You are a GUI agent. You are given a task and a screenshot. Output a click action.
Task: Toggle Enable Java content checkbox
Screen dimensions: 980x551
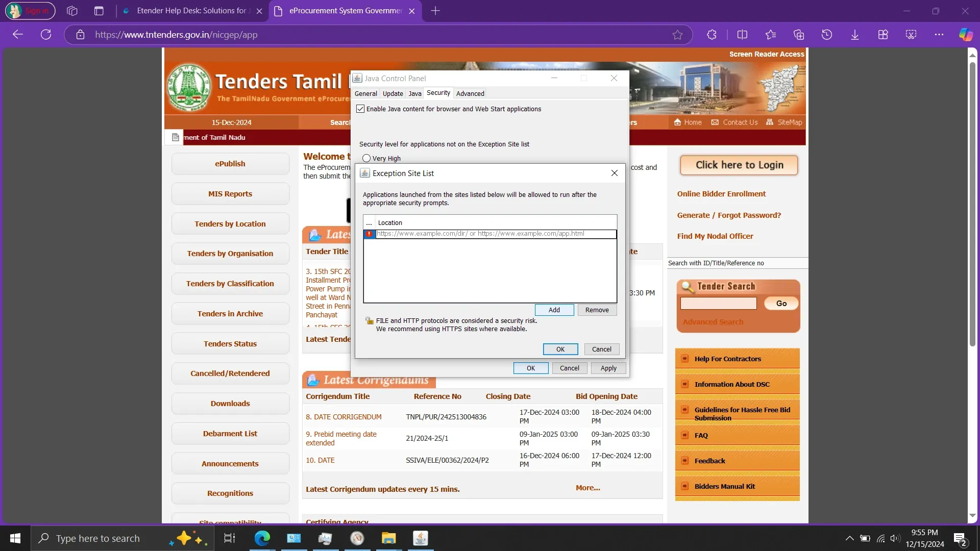point(360,109)
